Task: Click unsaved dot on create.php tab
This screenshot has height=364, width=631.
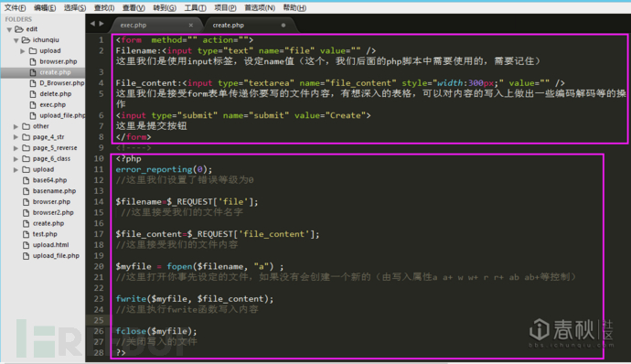Action: pos(283,25)
